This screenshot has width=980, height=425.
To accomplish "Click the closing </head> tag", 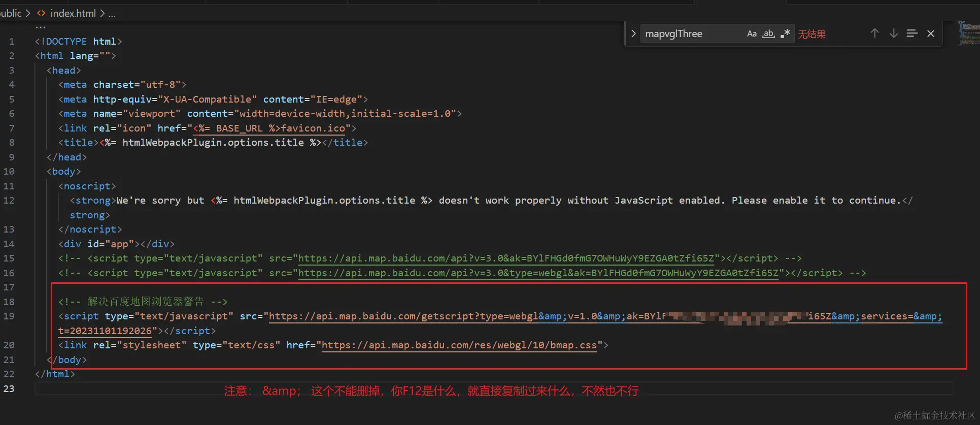I will pos(67,157).
